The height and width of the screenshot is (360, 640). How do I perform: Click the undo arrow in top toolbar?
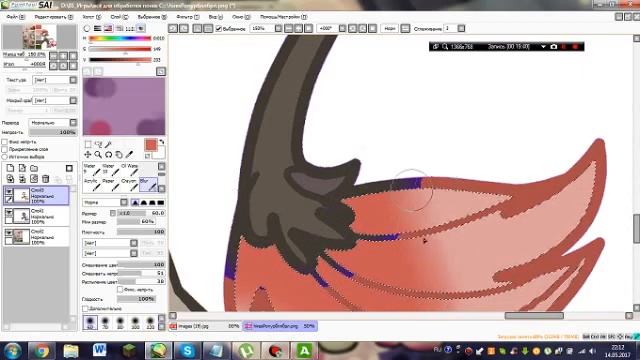tap(173, 28)
